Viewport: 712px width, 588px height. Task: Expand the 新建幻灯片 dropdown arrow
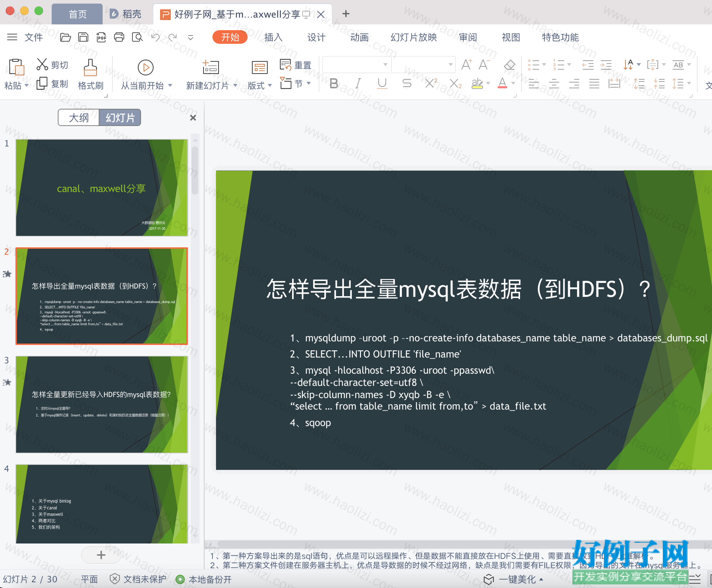(235, 85)
